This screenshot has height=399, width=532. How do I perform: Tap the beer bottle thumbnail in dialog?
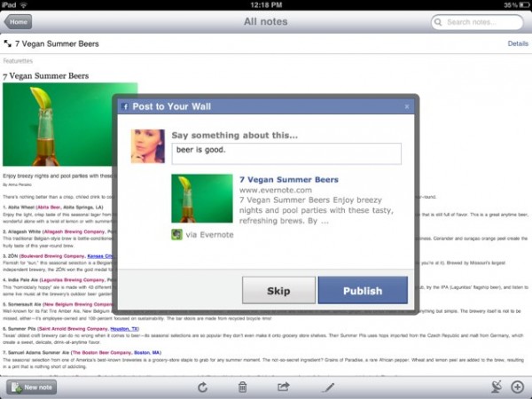[x=202, y=199]
